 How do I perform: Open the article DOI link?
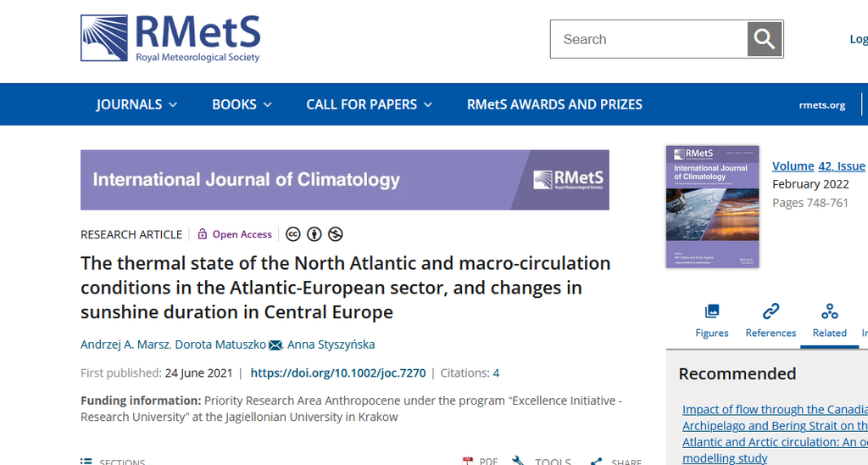(338, 373)
